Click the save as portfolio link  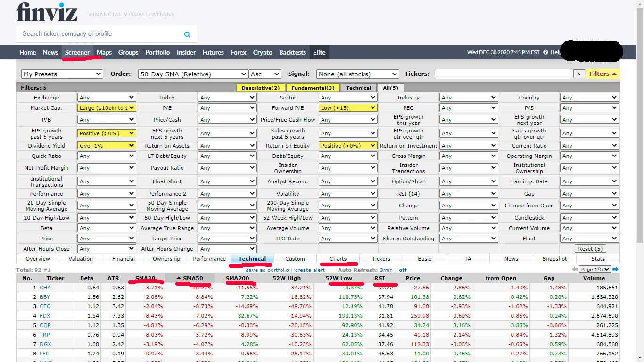click(x=267, y=270)
